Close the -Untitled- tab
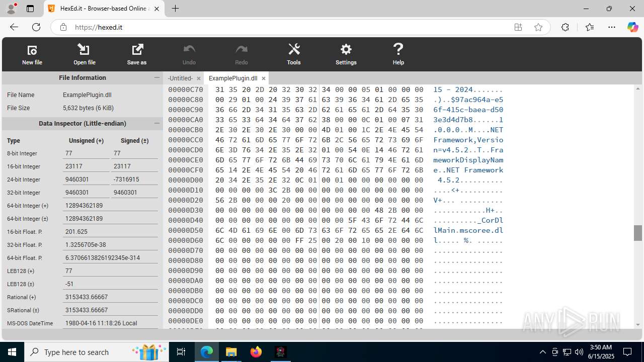This screenshot has height=362, width=644. [x=199, y=78]
